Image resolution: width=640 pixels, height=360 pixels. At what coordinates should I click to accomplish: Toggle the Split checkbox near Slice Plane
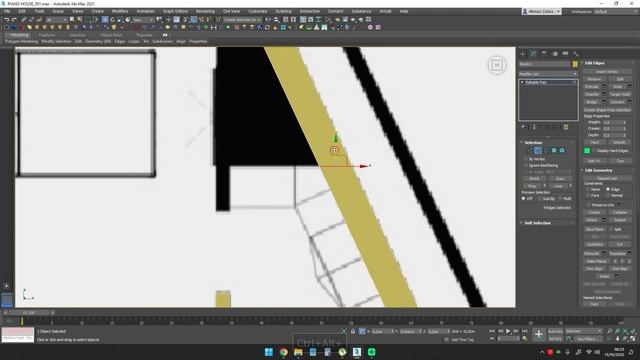pos(611,229)
